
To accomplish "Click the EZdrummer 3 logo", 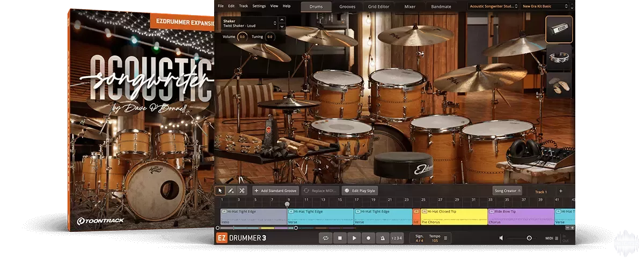I will [241, 238].
